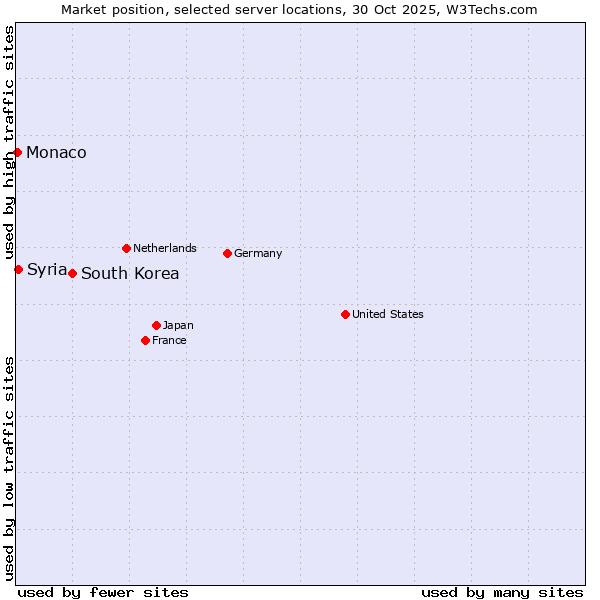The height and width of the screenshot is (600, 600).
Task: Click the Syria text label
Action: (x=47, y=269)
